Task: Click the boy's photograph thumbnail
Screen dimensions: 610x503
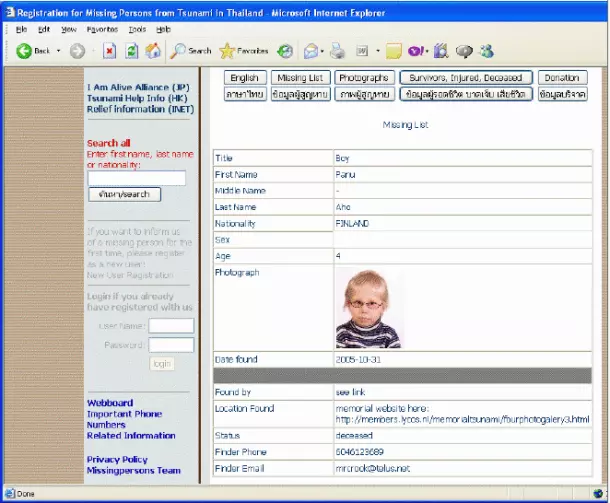Action: click(368, 308)
